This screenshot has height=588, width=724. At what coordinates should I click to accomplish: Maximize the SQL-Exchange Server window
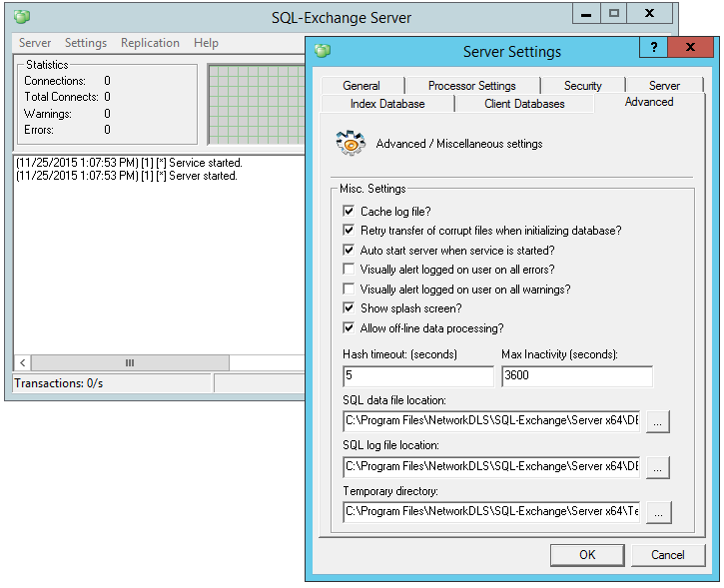pos(613,13)
